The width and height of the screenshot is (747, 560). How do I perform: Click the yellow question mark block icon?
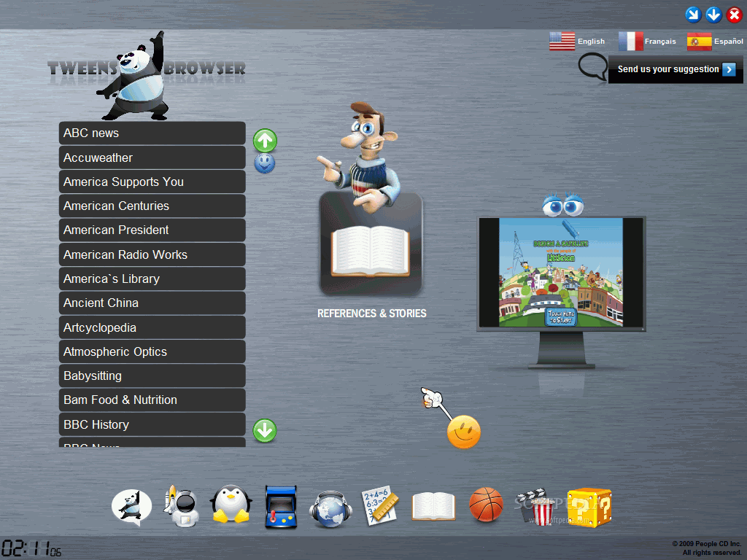[589, 507]
